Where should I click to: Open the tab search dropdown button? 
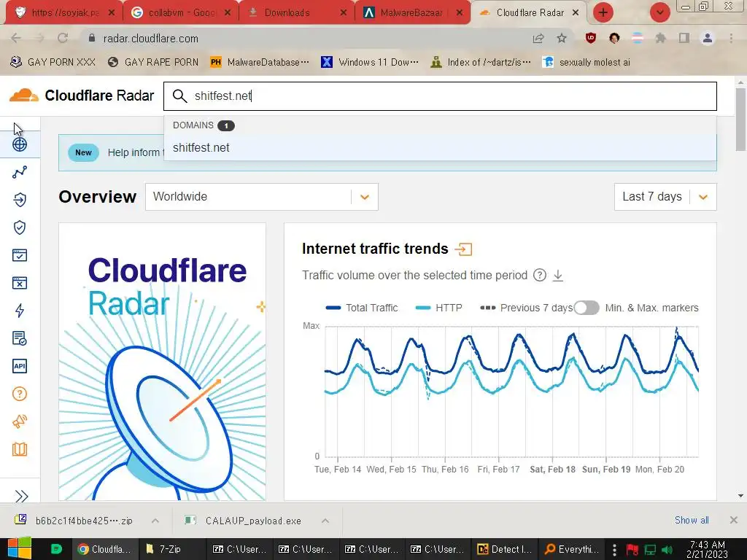tap(659, 12)
